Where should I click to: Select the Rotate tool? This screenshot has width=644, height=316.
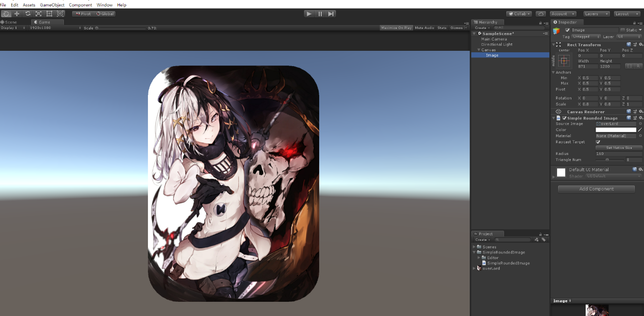[x=27, y=14]
